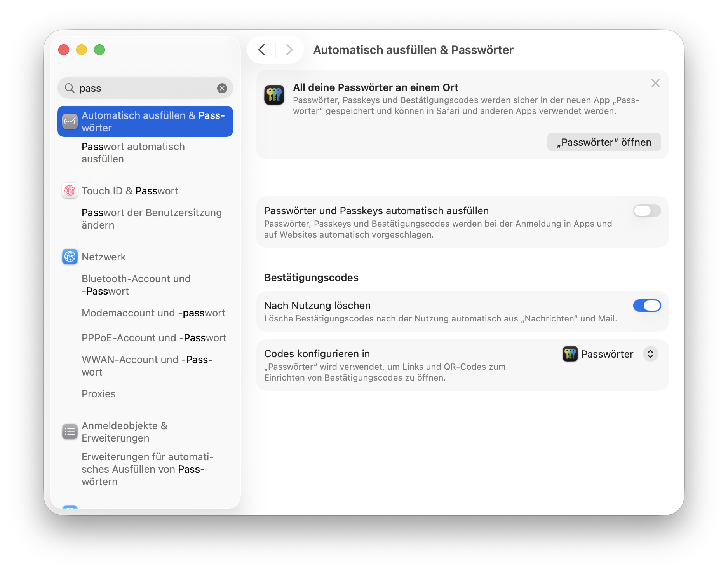Open the Codes konfigurieren in dropdown
728x573 pixels.
tap(650, 354)
